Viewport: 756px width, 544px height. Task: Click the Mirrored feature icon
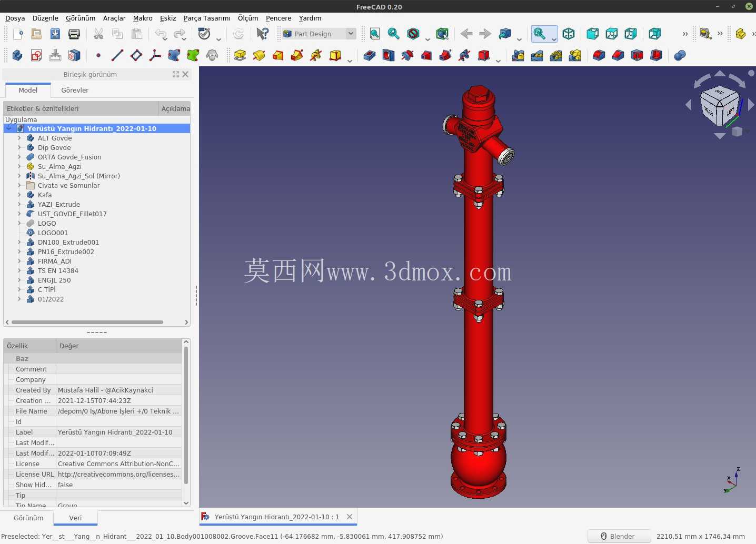pyautogui.click(x=518, y=55)
